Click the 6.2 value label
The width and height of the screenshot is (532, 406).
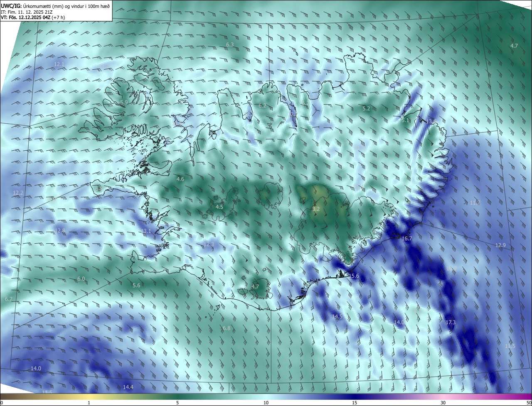click(262, 106)
